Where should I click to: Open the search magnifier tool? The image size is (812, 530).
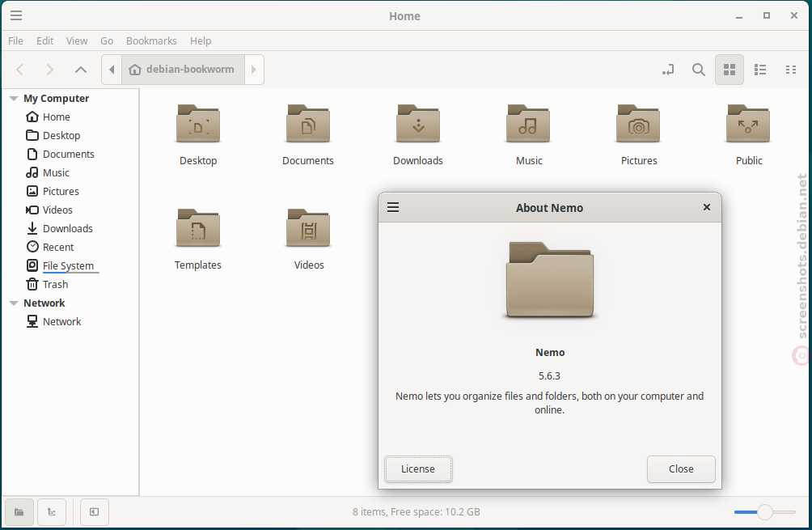click(699, 70)
